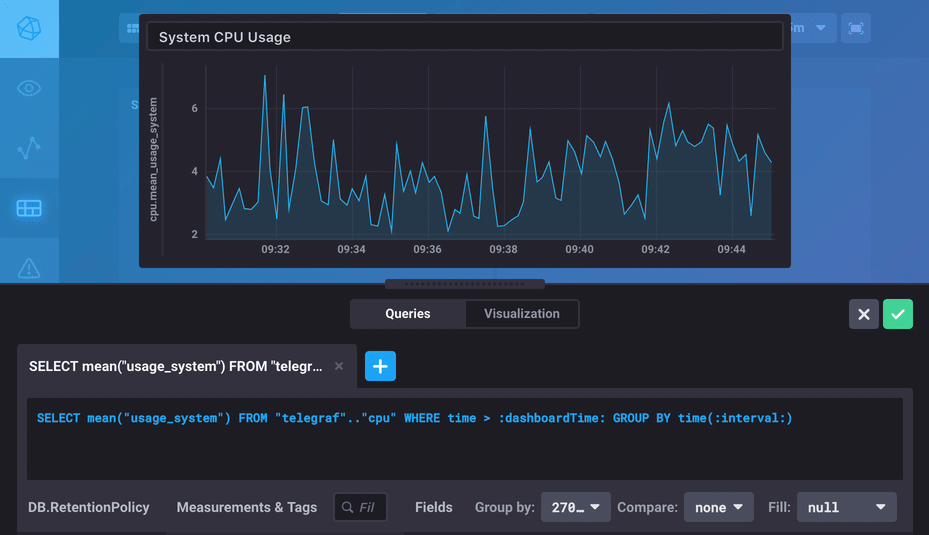Expand the Group by interval dropdown
Screen dimensions: 929x535
[575, 507]
